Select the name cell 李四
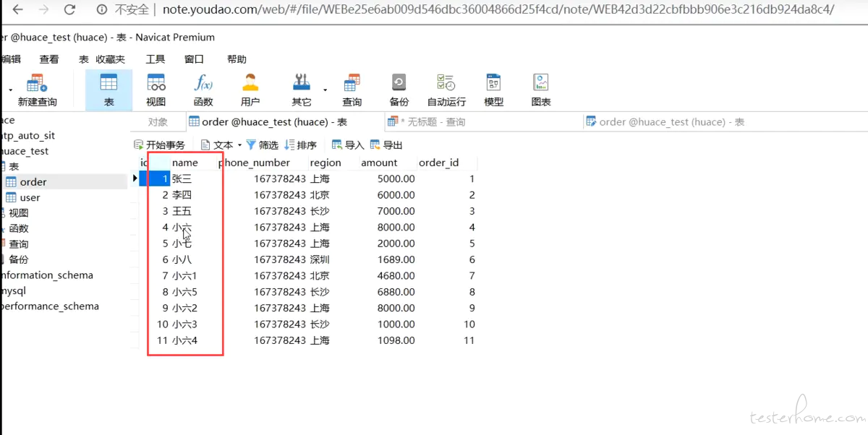This screenshot has height=435, width=868. pyautogui.click(x=182, y=195)
